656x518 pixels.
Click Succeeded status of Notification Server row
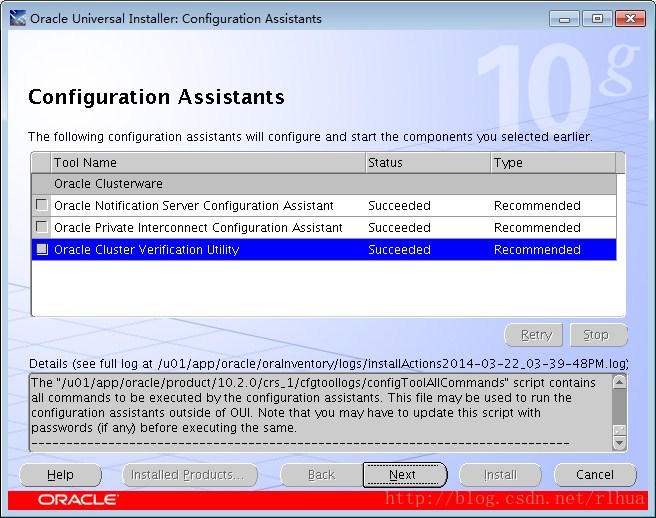click(399, 205)
